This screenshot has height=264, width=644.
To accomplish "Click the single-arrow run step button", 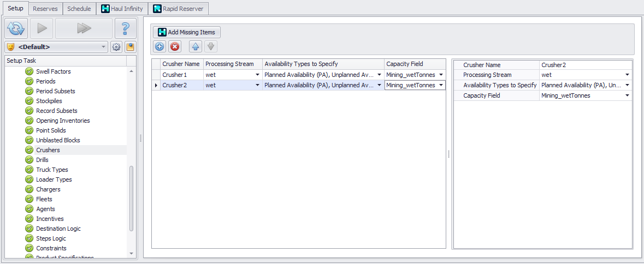I will (x=42, y=28).
